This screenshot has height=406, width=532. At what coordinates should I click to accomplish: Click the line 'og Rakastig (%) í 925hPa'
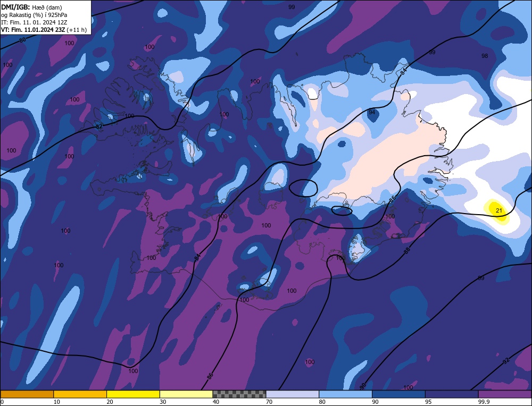click(34, 15)
